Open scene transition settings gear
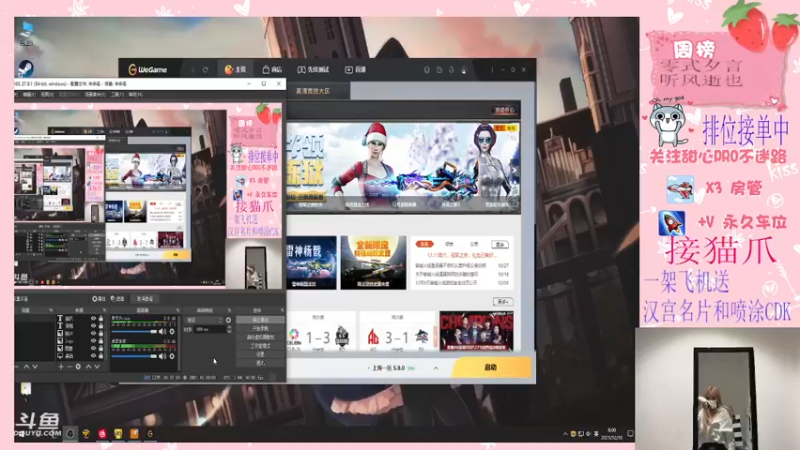The image size is (800, 450). 228,320
